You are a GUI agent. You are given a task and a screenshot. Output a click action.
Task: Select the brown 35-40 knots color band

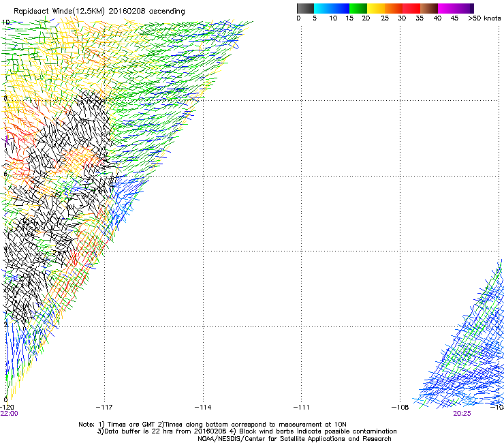429,8
